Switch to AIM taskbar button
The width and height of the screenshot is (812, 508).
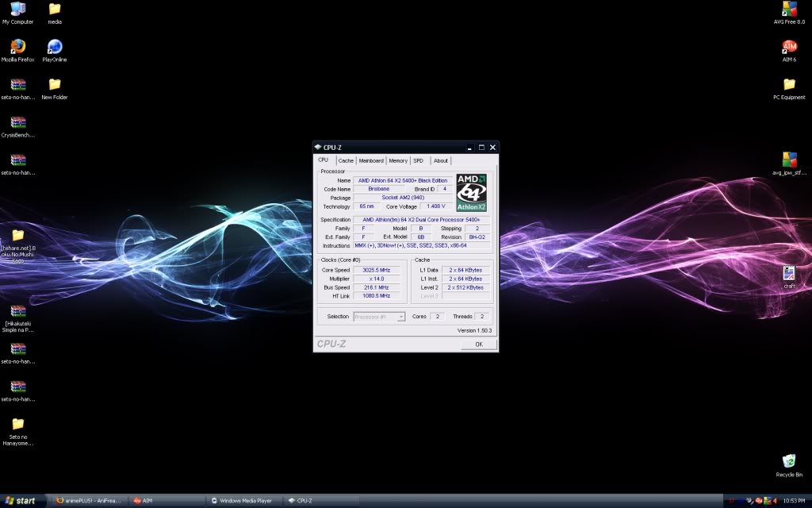pyautogui.click(x=167, y=501)
